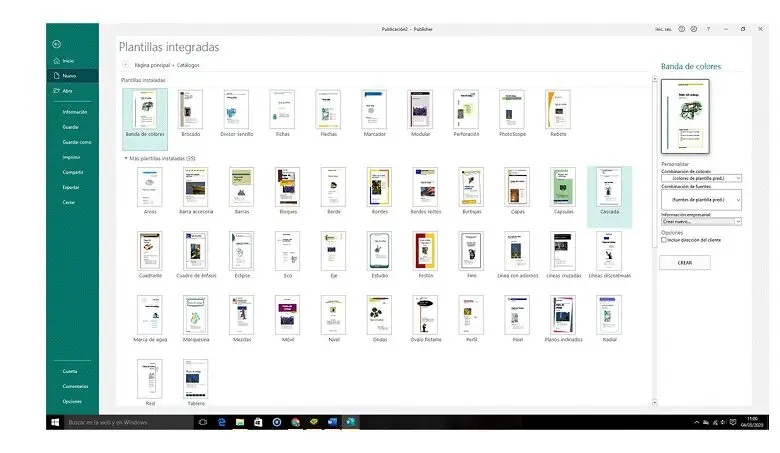Pick the Festón template
Viewport: 780px width, 453px height.
pos(425,255)
